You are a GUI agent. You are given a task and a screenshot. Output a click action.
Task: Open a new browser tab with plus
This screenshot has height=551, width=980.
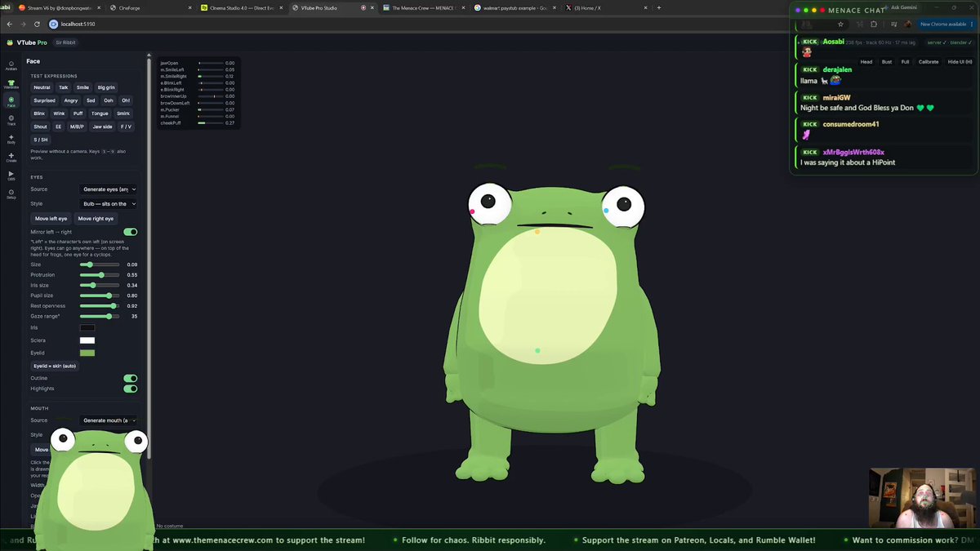click(x=659, y=7)
